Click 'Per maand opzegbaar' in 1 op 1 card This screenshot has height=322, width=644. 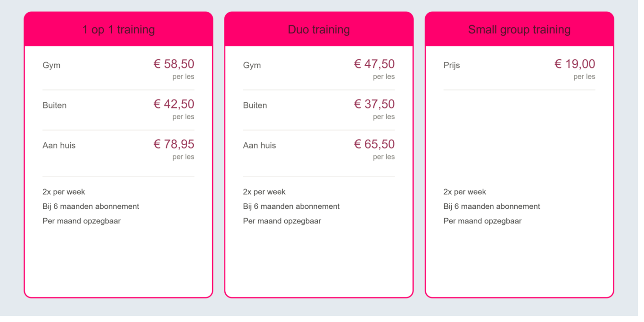point(82,221)
